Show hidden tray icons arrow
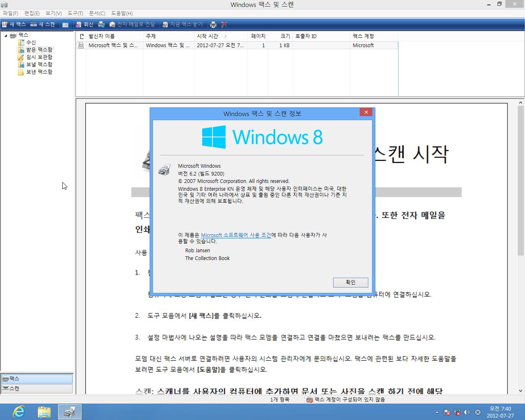 [437, 412]
